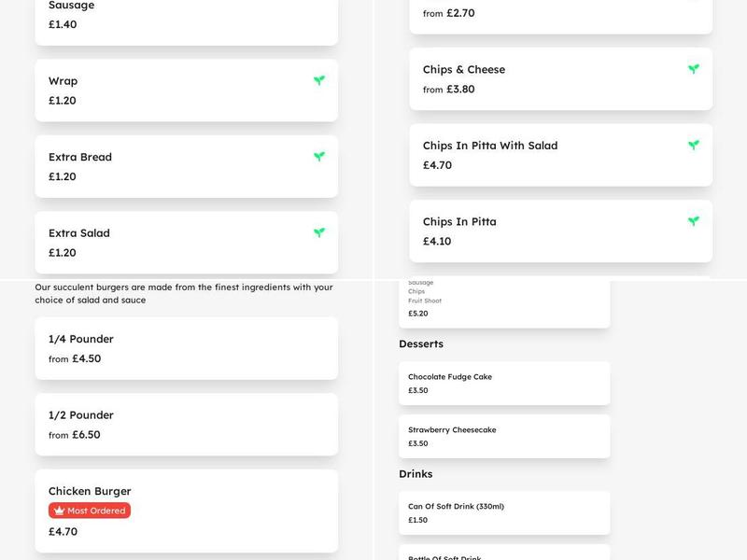Choose the Strawberry Cheesecake dessert
The height and width of the screenshot is (560, 747).
(x=504, y=436)
